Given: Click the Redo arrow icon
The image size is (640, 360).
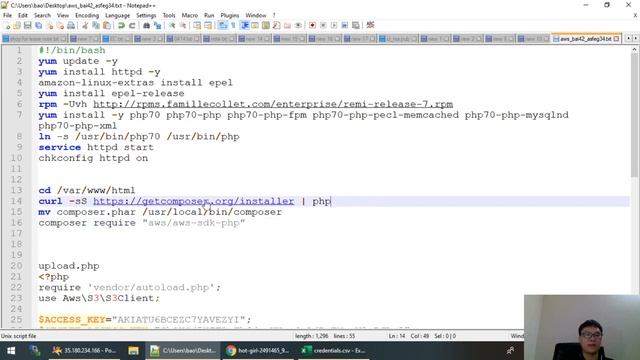Looking at the screenshot, I should tap(132, 26).
